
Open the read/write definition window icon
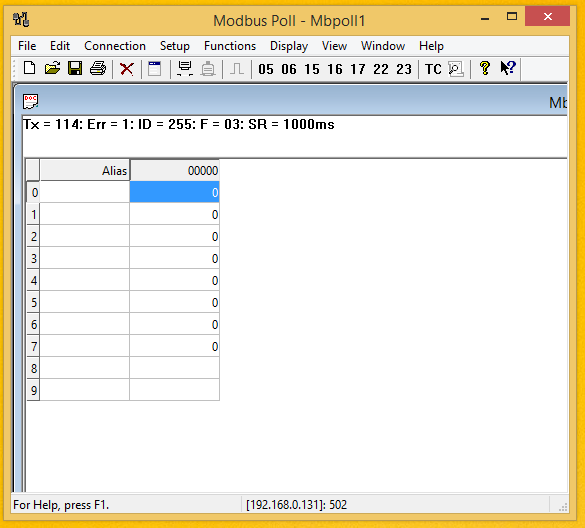[x=154, y=69]
